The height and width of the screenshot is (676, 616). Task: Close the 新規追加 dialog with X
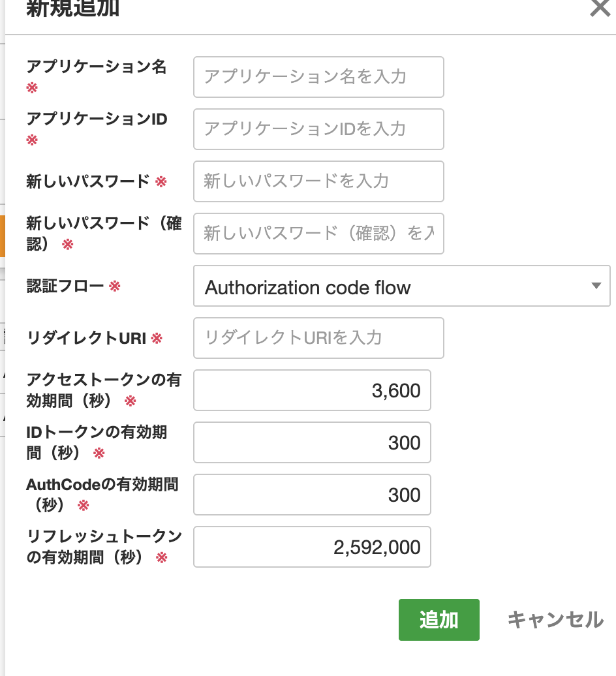600,9
